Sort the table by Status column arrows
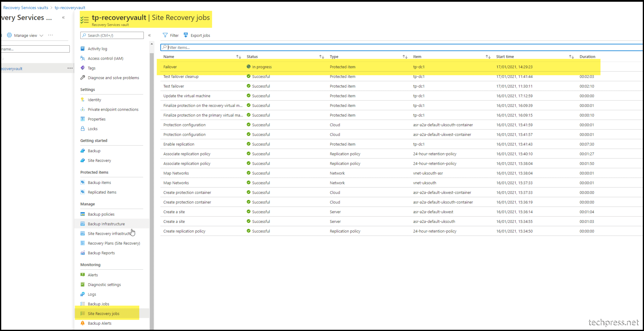The width and height of the screenshot is (644, 331). pyautogui.click(x=322, y=57)
